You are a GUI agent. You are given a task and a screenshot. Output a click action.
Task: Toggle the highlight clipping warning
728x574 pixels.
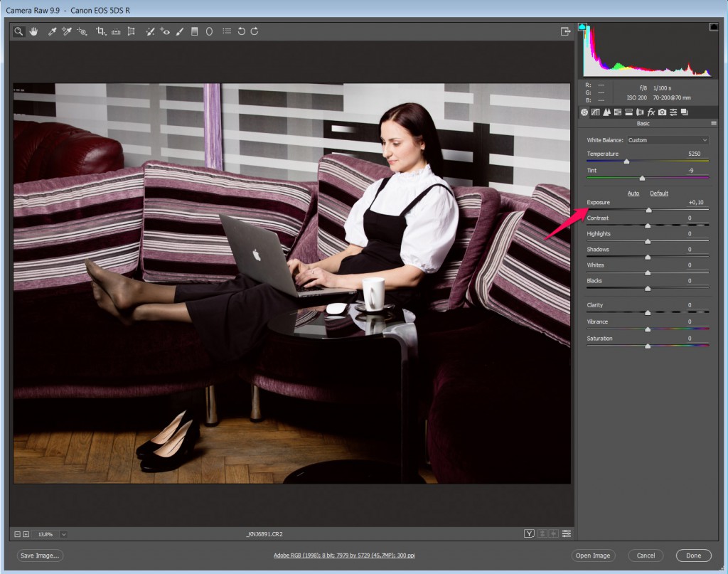tap(713, 27)
